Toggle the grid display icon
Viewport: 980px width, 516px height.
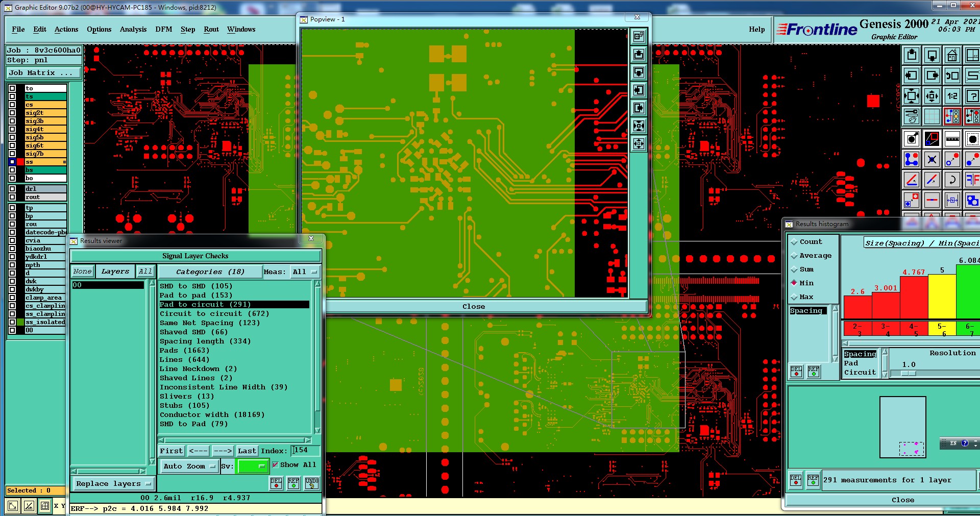(932, 116)
